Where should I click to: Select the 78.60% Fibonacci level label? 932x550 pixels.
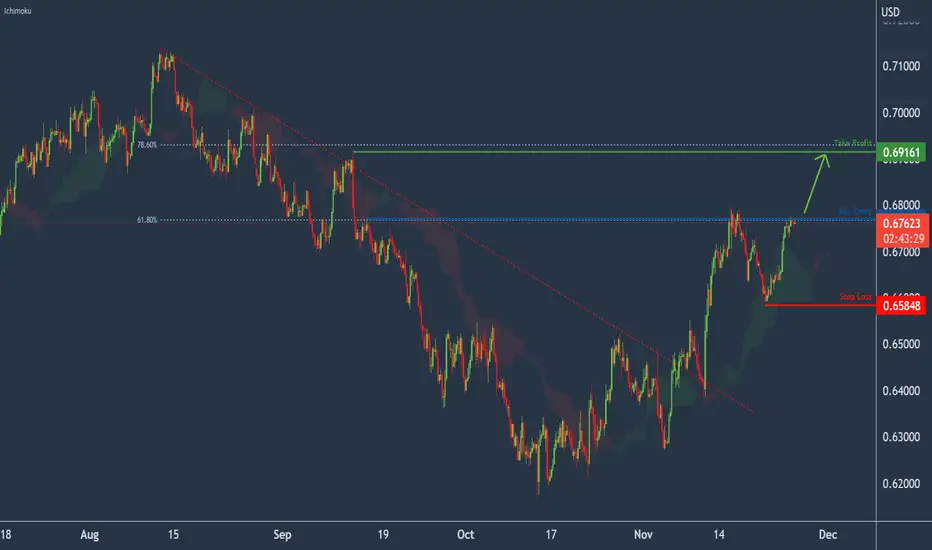[147, 144]
